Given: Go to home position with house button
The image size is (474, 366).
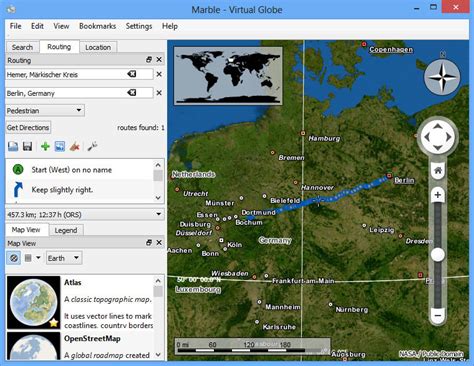Looking at the screenshot, I should [x=438, y=171].
